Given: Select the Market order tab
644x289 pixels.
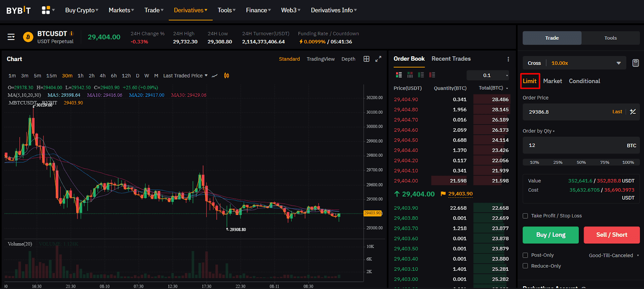Looking at the screenshot, I should click(553, 81).
